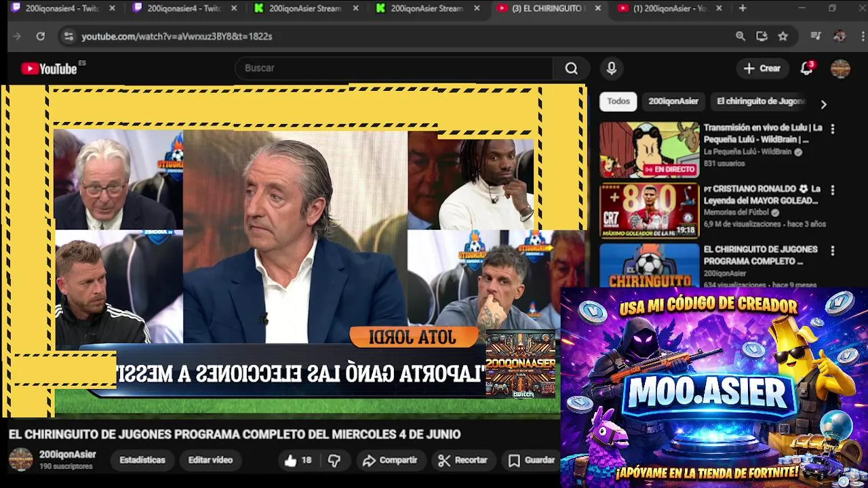Open Cristiano Ronaldo video thumbnail
Screen dimensions: 868x488
click(x=649, y=211)
